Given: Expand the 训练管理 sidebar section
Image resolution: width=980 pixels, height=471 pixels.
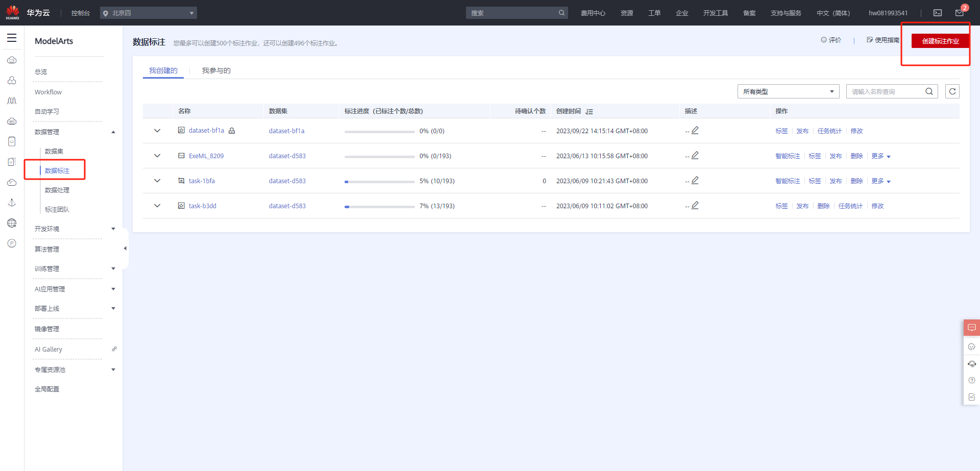Looking at the screenshot, I should click(x=113, y=268).
